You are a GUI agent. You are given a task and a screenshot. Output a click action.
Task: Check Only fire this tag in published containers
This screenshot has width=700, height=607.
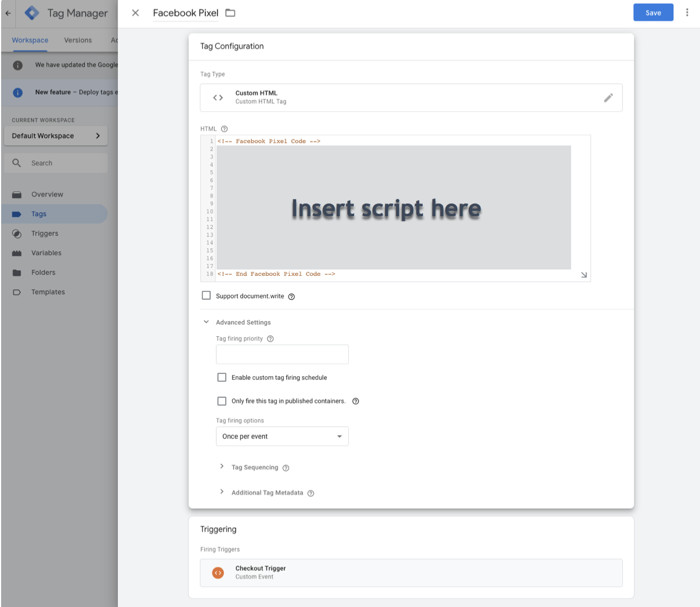[222, 401]
